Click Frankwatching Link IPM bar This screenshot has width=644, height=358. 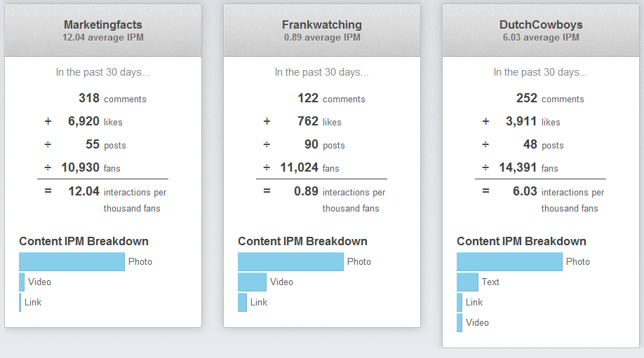pos(242,302)
